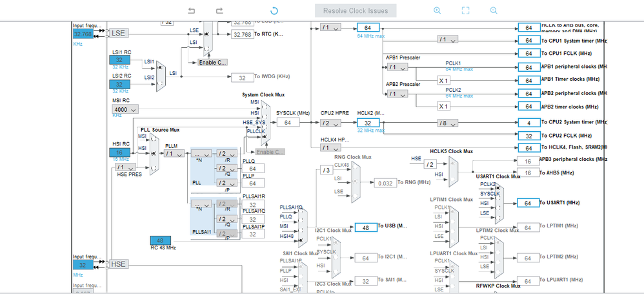Click the undo arrow icon
644x294 pixels.
[x=192, y=11]
